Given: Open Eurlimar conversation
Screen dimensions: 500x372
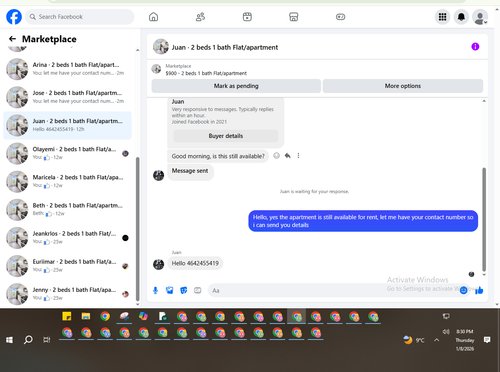Looking at the screenshot, I should tap(67, 266).
